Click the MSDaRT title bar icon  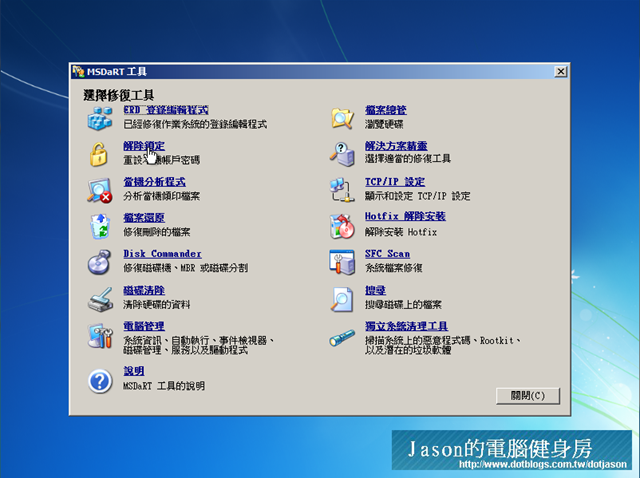78,72
